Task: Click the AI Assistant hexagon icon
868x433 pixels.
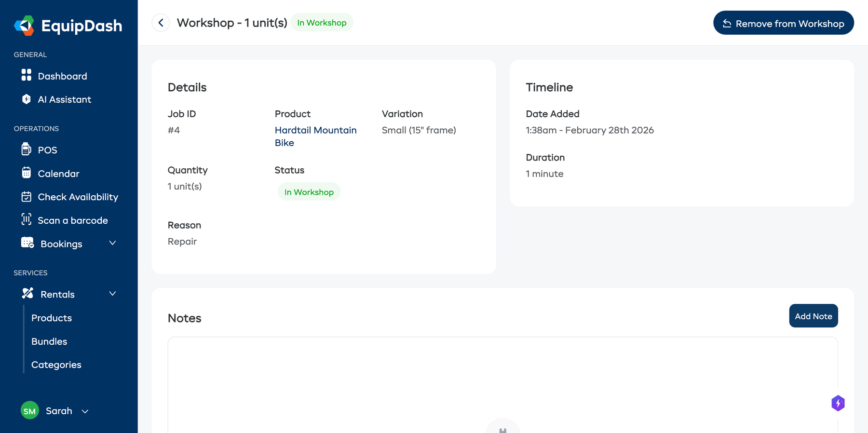Action: click(x=27, y=99)
